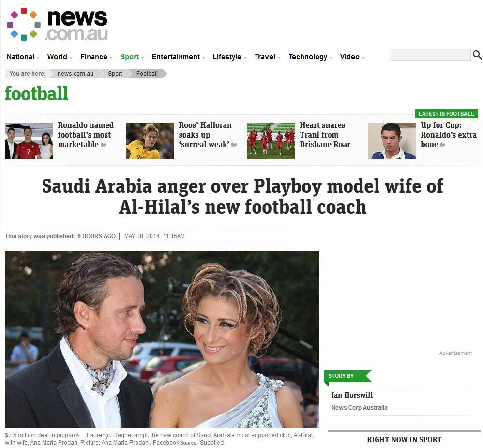Expand the Entertainment menu arrow

click(203, 58)
